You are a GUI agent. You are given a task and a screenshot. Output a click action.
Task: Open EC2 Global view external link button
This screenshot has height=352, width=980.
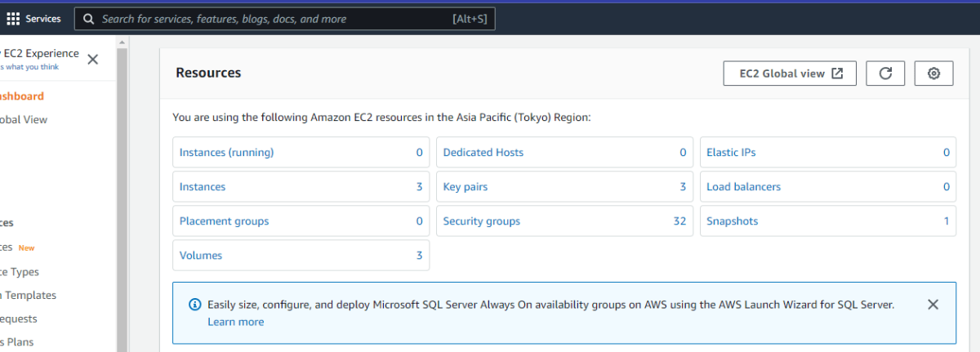click(x=790, y=74)
